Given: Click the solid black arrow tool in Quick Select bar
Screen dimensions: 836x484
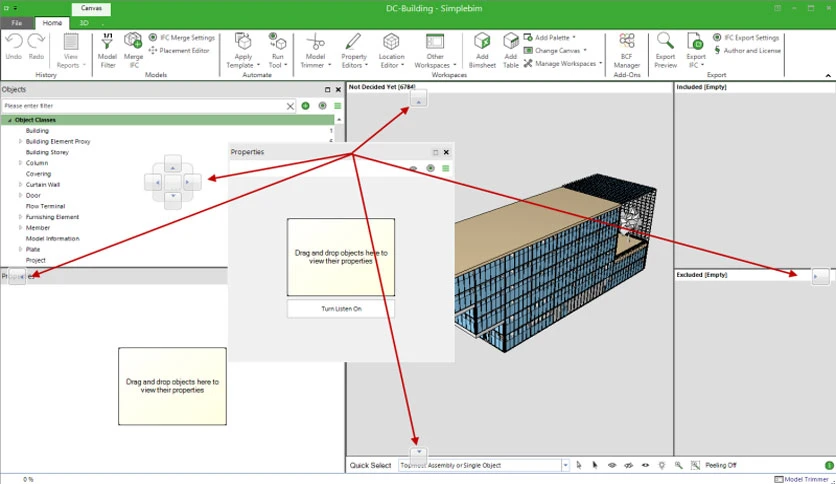Looking at the screenshot, I should 595,465.
